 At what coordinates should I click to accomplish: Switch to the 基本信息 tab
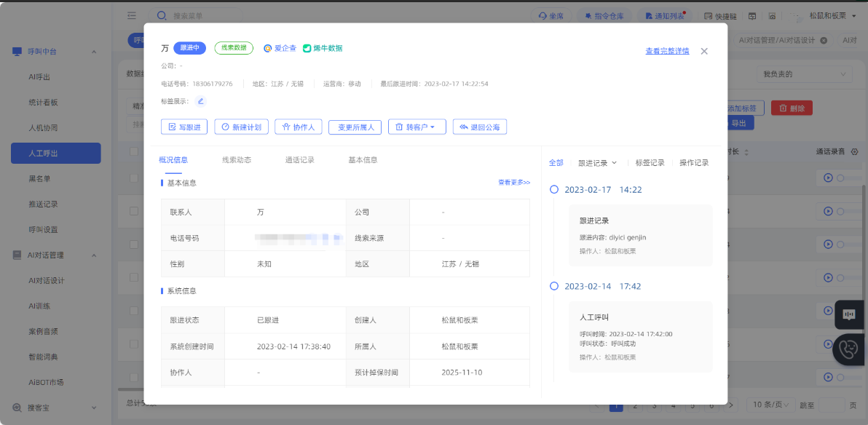[x=363, y=160]
